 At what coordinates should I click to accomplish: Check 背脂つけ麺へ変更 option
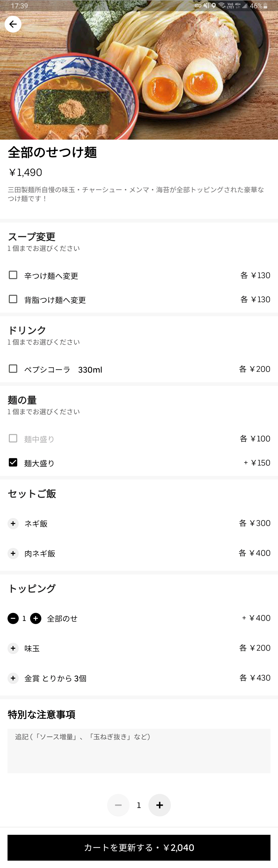[x=13, y=299]
